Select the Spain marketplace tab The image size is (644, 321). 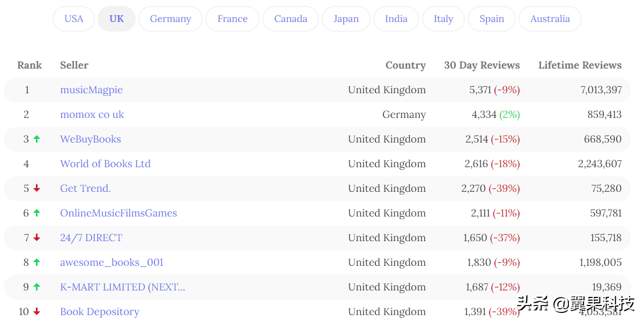click(492, 19)
